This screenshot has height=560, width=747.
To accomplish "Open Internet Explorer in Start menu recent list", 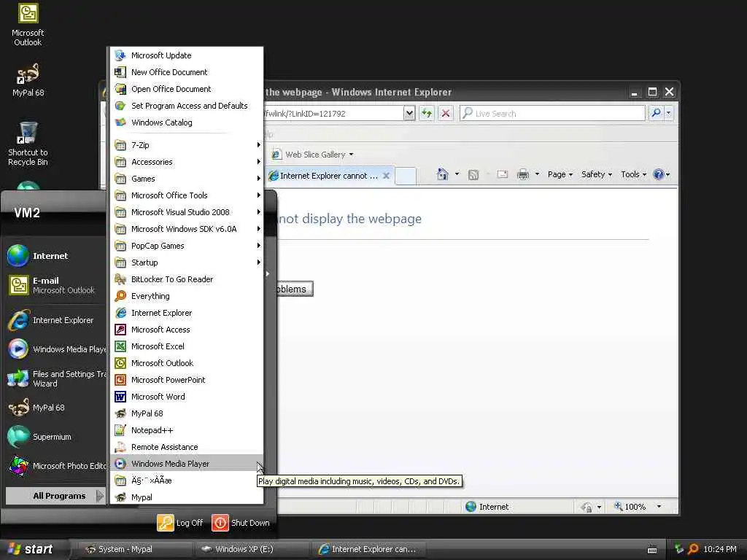I will [55, 320].
